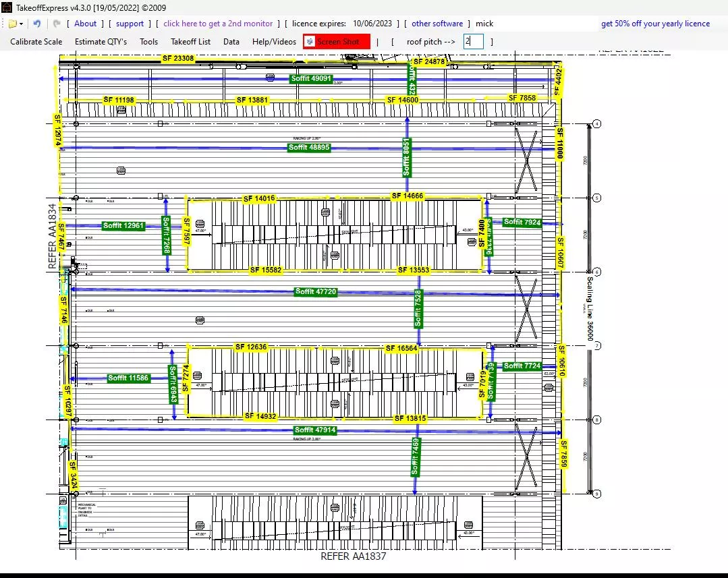Open the Calibrate Scale menu

click(x=36, y=42)
